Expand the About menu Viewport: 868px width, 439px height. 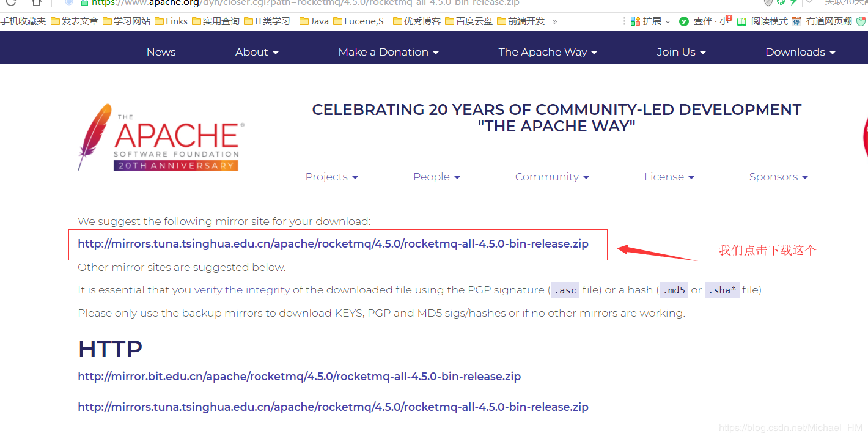coord(257,52)
